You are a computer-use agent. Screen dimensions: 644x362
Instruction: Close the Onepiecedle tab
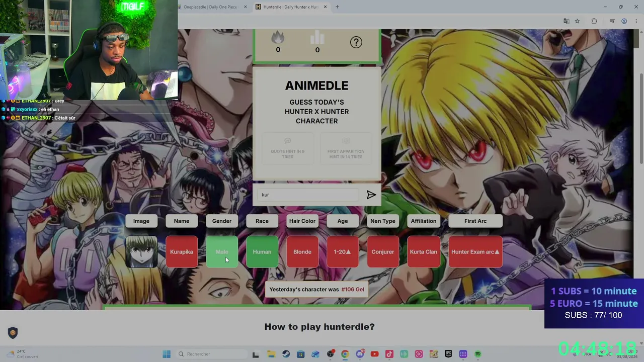click(x=246, y=7)
